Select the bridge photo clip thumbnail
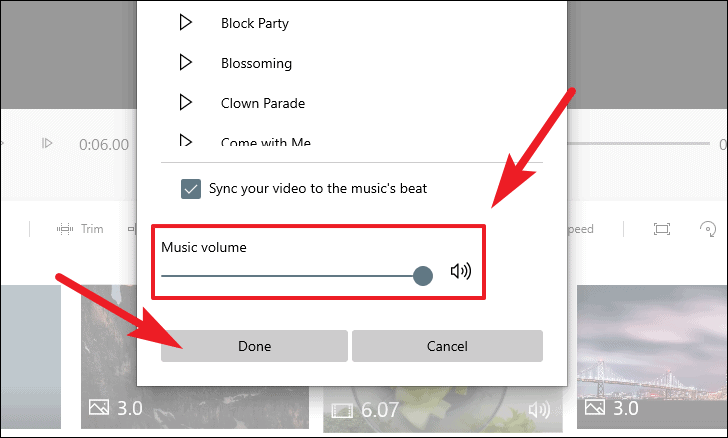This screenshot has height=438, width=728. 652,357
